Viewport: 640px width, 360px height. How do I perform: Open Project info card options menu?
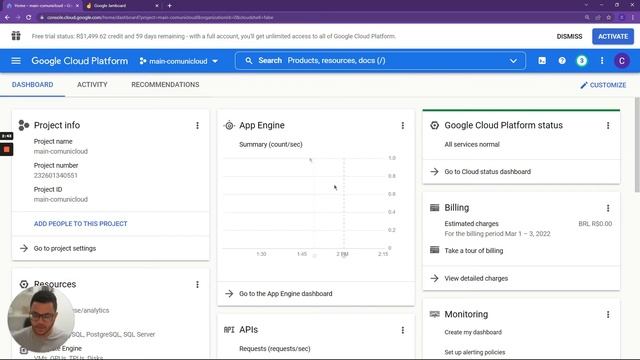pos(198,125)
